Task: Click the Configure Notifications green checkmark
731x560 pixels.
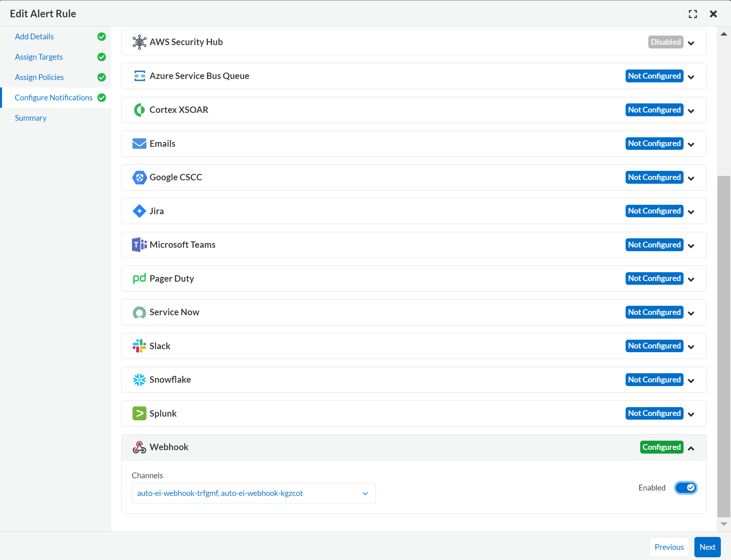Action: 102,98
